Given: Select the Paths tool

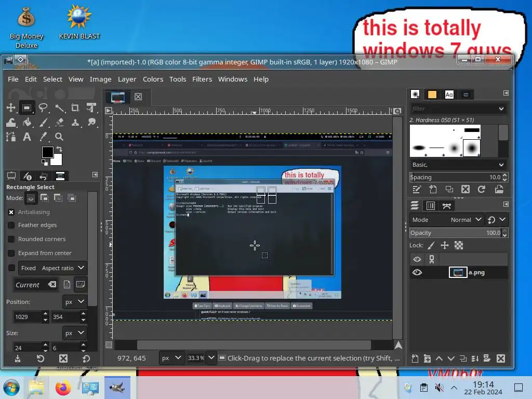Looking at the screenshot, I should 11,137.
